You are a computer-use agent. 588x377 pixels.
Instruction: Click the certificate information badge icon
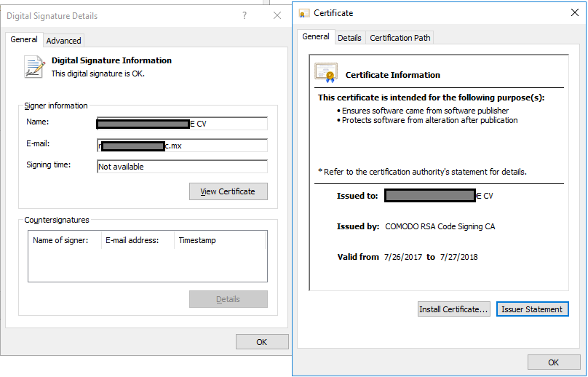pyautogui.click(x=325, y=74)
